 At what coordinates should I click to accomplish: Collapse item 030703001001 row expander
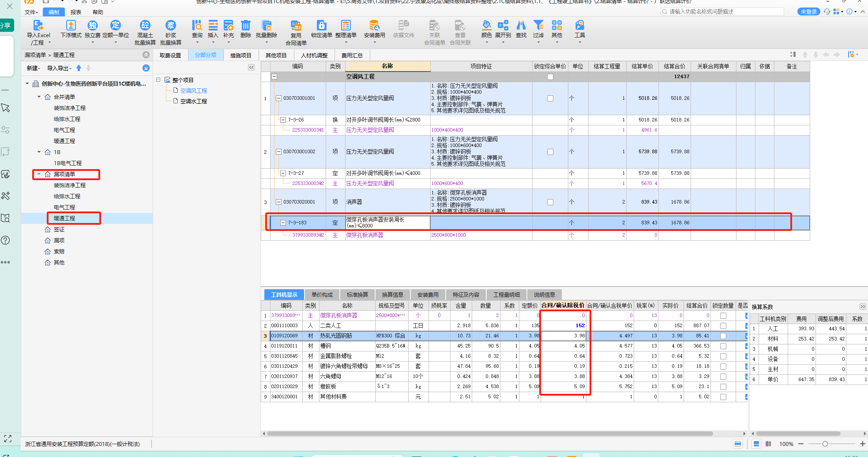tap(278, 98)
